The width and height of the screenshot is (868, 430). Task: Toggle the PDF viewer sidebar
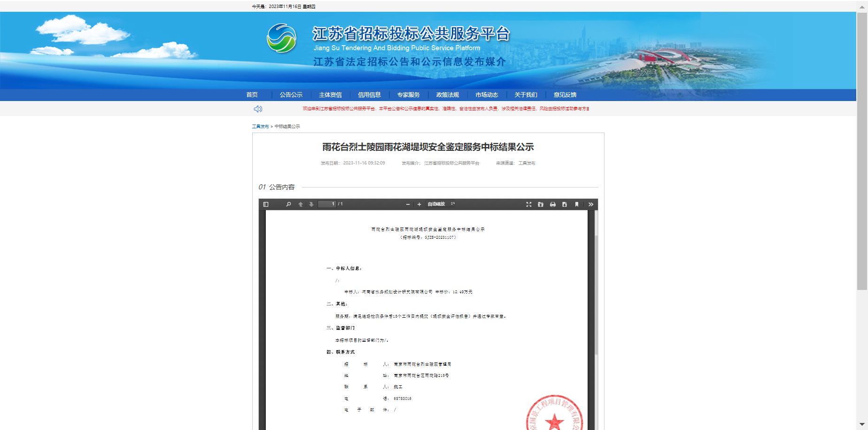tap(266, 204)
